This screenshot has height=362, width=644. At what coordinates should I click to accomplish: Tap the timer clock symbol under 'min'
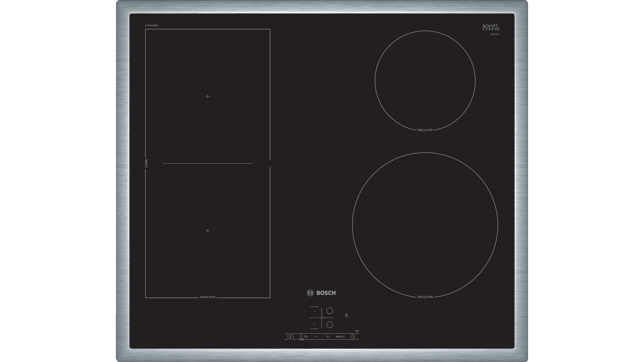(x=353, y=336)
